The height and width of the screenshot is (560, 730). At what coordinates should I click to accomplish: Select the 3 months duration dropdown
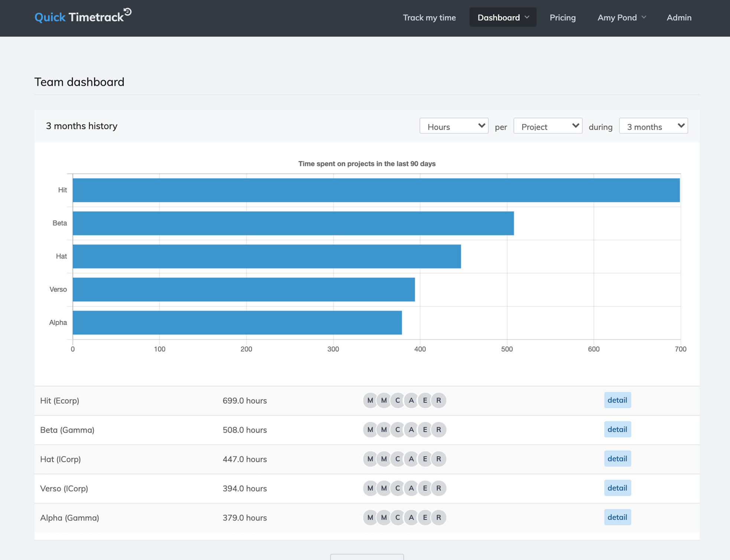(653, 126)
